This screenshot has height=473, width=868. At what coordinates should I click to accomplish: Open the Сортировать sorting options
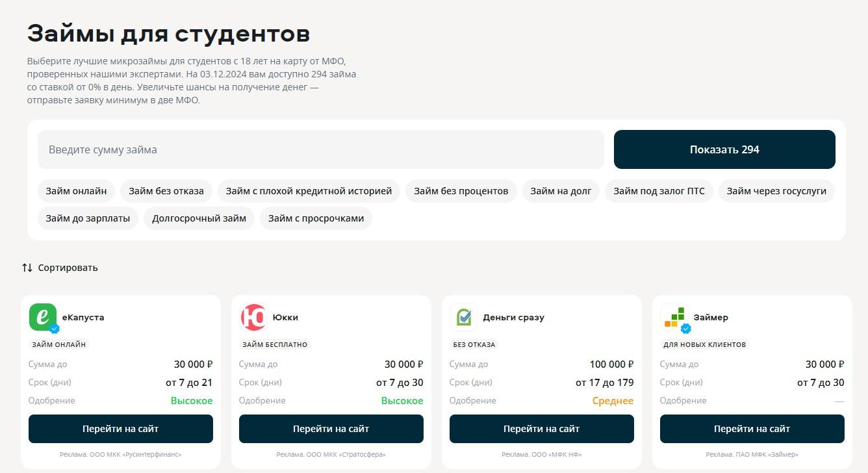coord(60,268)
